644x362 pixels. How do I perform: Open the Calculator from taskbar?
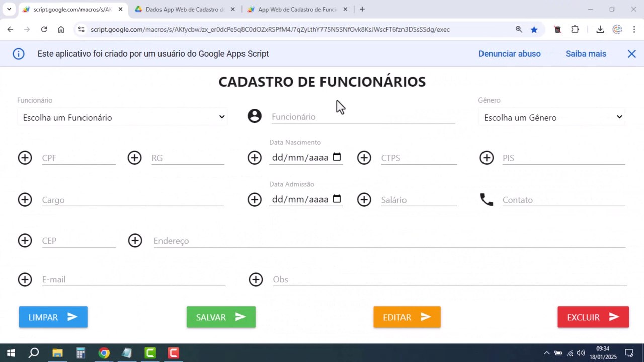[80, 353]
